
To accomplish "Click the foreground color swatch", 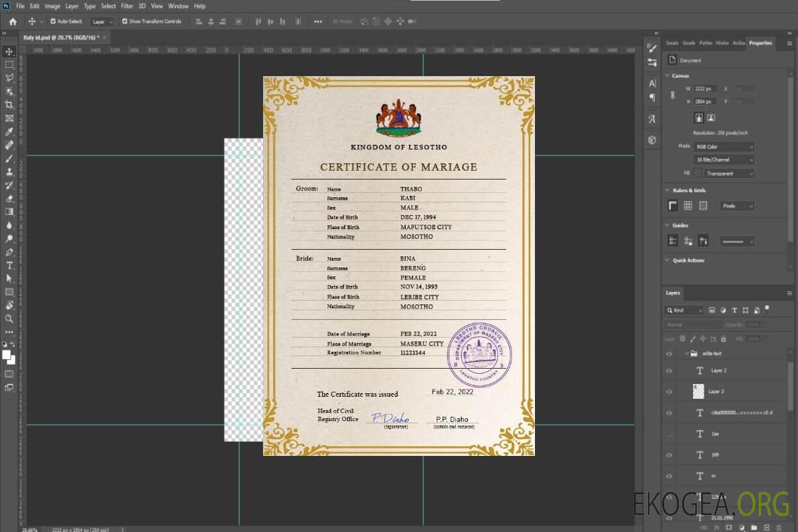I will 7,355.
